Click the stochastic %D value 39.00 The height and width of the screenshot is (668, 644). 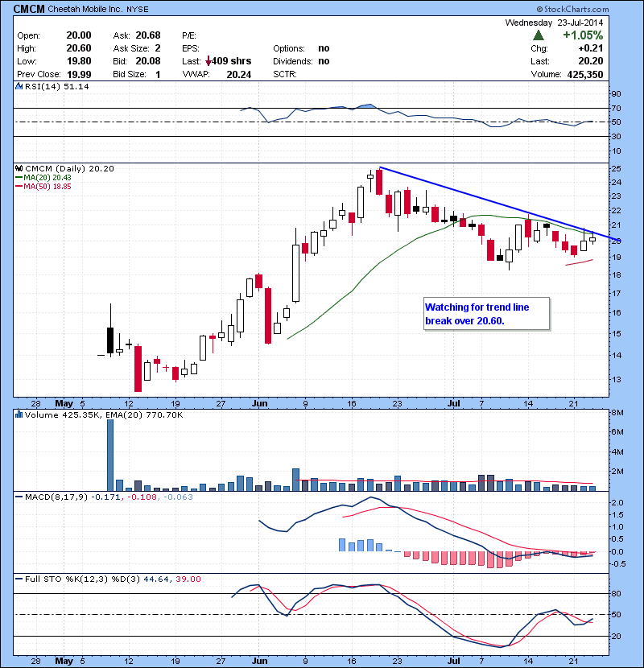click(188, 579)
